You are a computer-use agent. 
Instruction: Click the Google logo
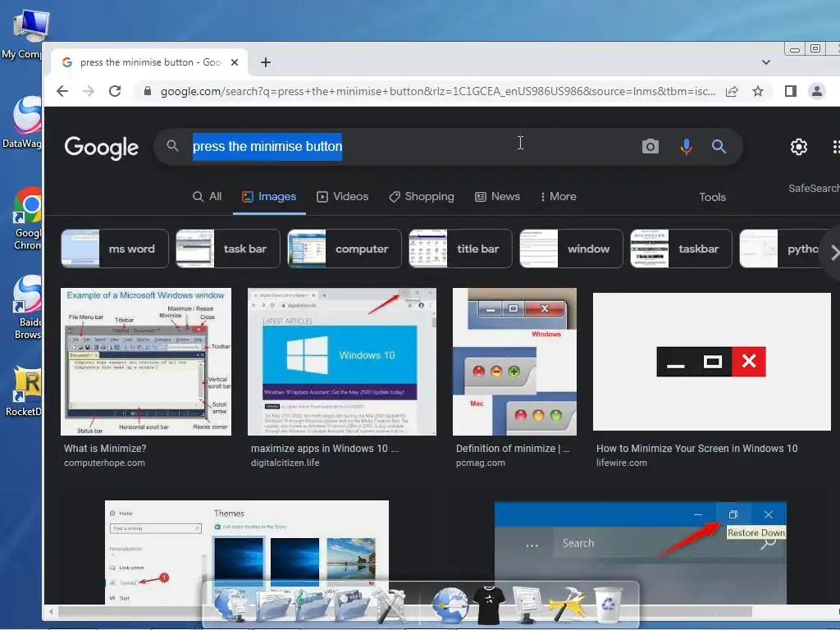101,148
